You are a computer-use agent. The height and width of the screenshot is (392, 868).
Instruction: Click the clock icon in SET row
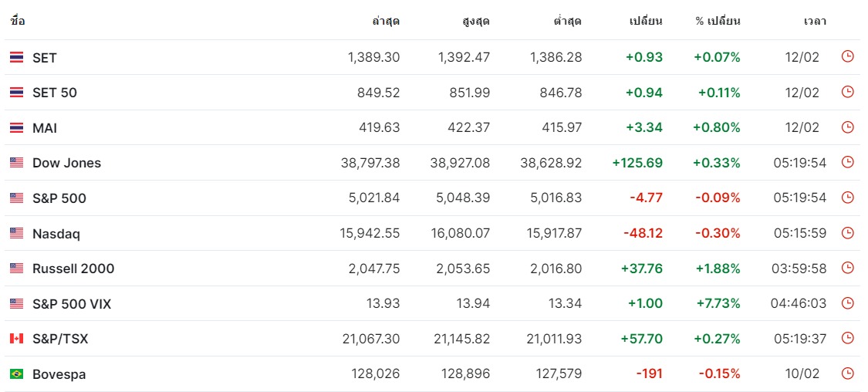[847, 57]
